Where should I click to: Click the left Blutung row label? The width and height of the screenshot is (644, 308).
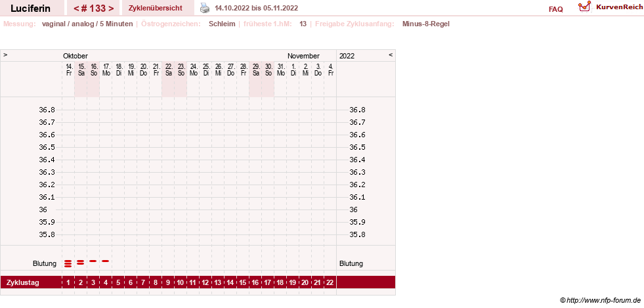(45, 263)
